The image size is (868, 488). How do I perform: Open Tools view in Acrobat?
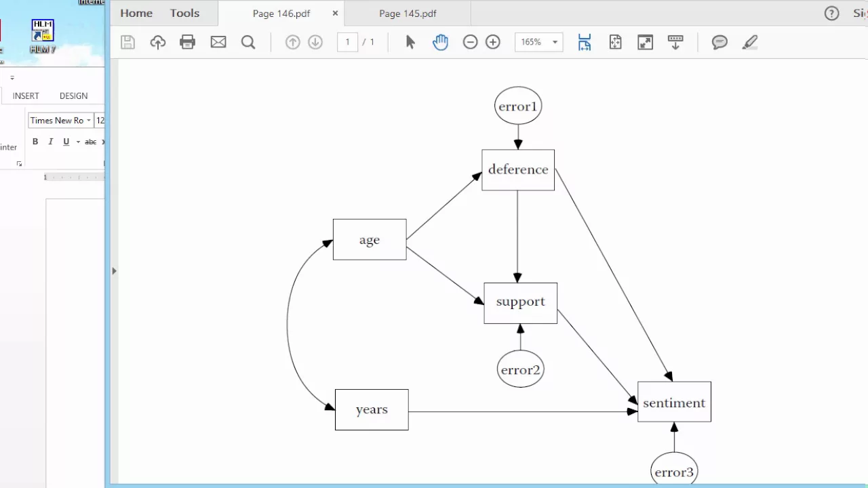pos(184,13)
